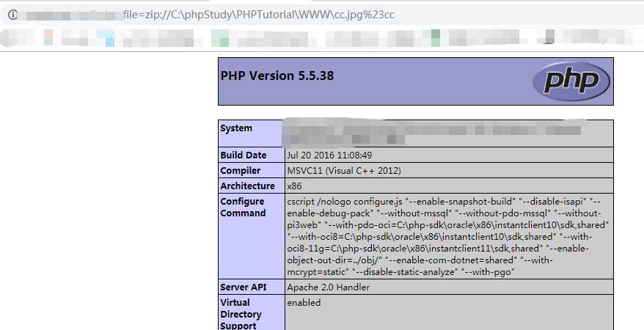Select the 'Build Date' row label
Viewport: 644px width, 330px height.
tap(243, 155)
